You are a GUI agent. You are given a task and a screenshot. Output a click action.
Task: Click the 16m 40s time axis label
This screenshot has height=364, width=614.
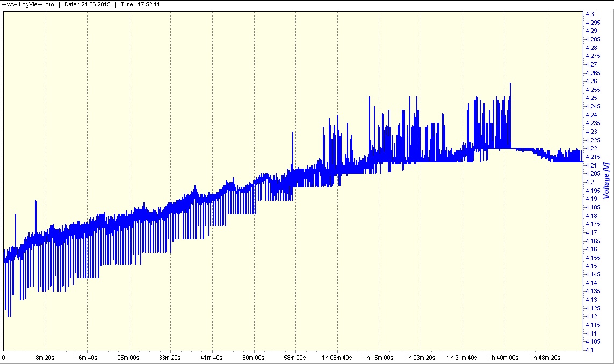pos(87,357)
